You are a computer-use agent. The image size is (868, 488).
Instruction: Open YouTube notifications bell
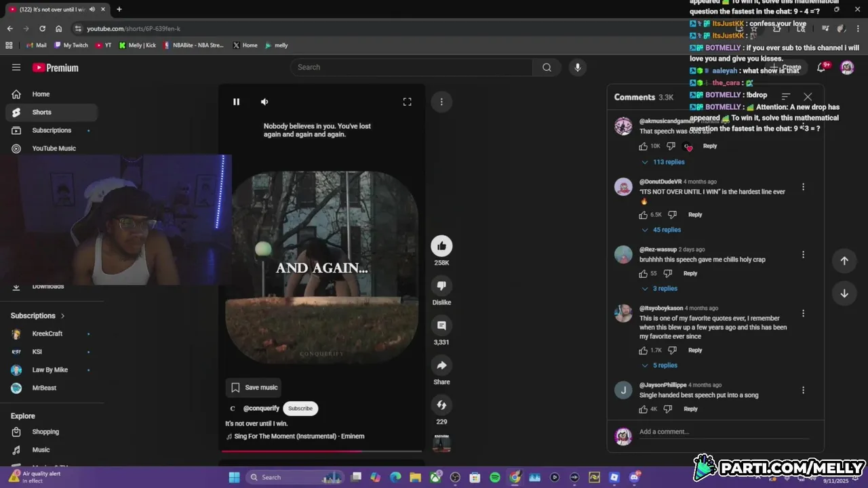point(821,67)
